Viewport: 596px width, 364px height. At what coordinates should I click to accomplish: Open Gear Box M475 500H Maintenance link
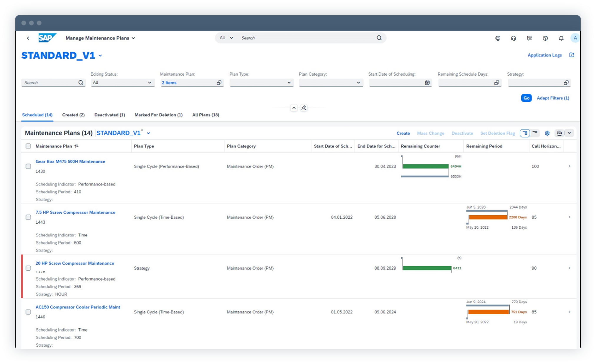click(70, 161)
